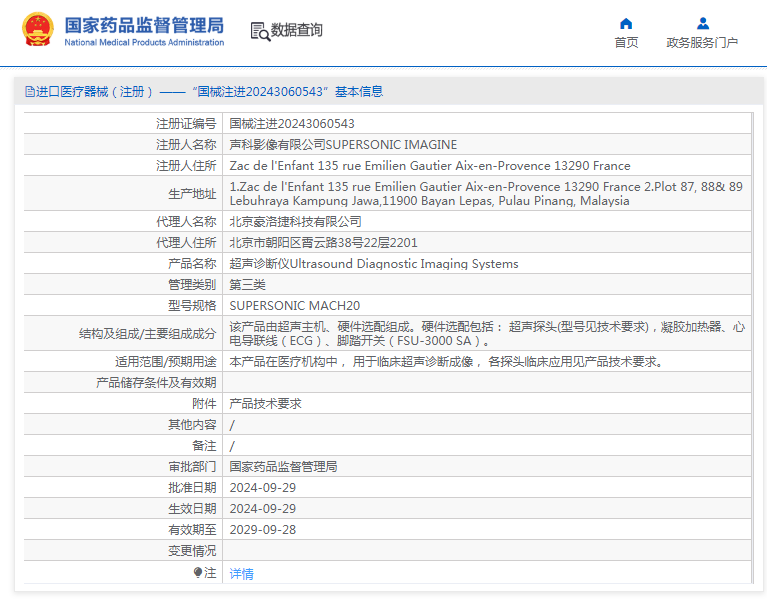The width and height of the screenshot is (767, 605).
Task: Click 产品技术要求 in the 附件 row
Action: click(265, 404)
